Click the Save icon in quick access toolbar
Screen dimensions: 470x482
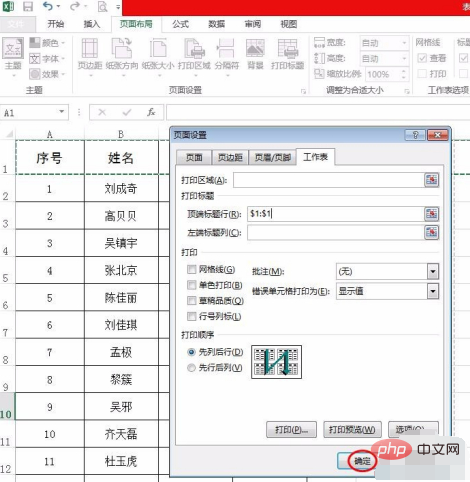(28, 6)
